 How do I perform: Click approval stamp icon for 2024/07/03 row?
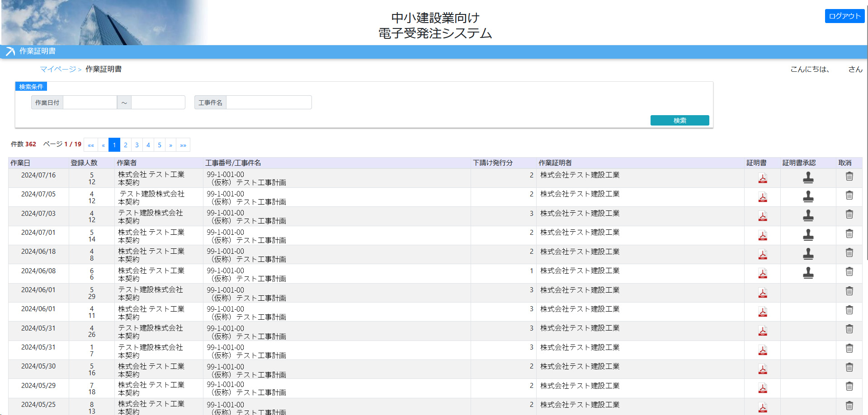[808, 216]
